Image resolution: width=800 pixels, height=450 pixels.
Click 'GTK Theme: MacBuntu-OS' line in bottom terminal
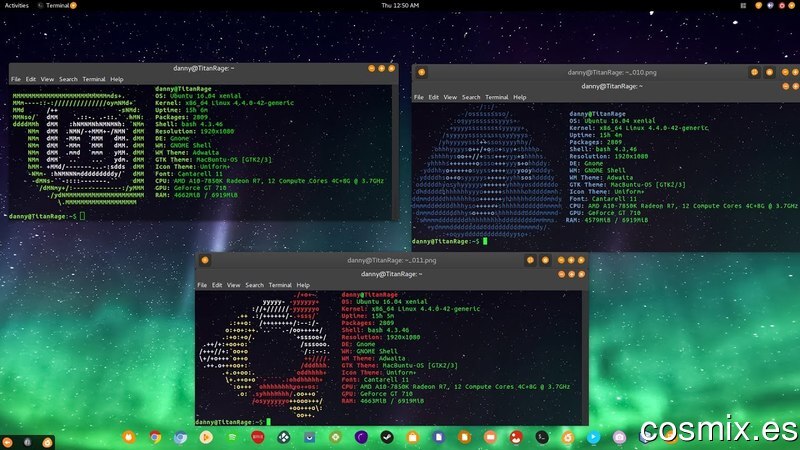399,365
